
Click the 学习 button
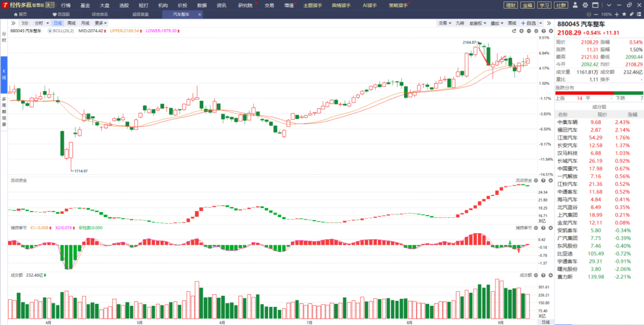coord(544,5)
